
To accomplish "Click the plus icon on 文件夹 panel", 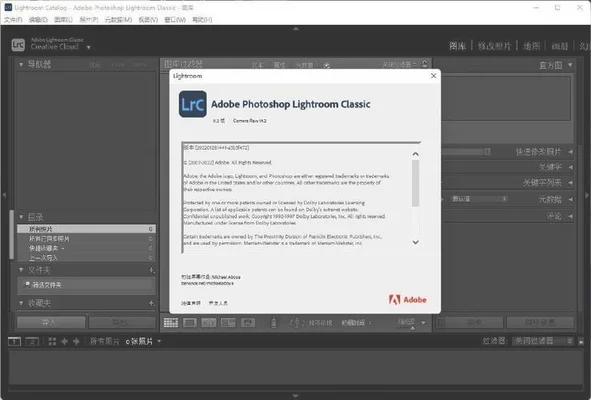I will tap(151, 270).
